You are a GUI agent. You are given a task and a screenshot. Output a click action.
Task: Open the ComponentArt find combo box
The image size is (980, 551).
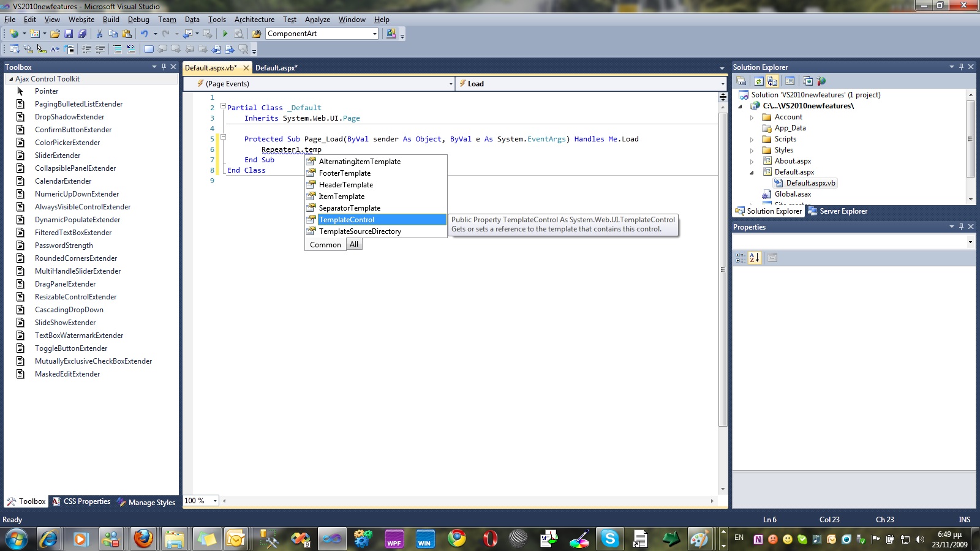coord(374,34)
